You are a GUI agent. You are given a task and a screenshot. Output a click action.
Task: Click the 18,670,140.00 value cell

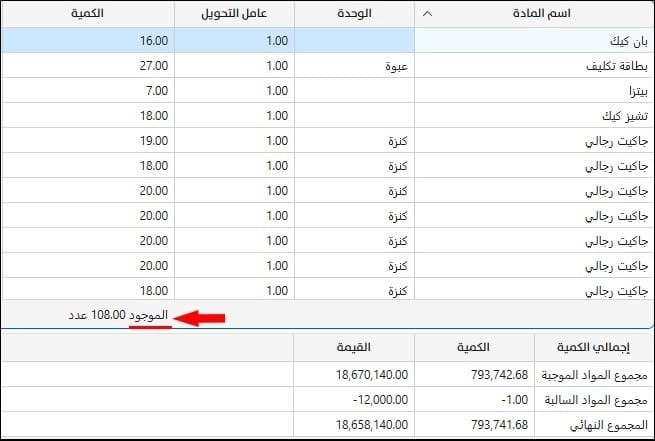point(354,375)
